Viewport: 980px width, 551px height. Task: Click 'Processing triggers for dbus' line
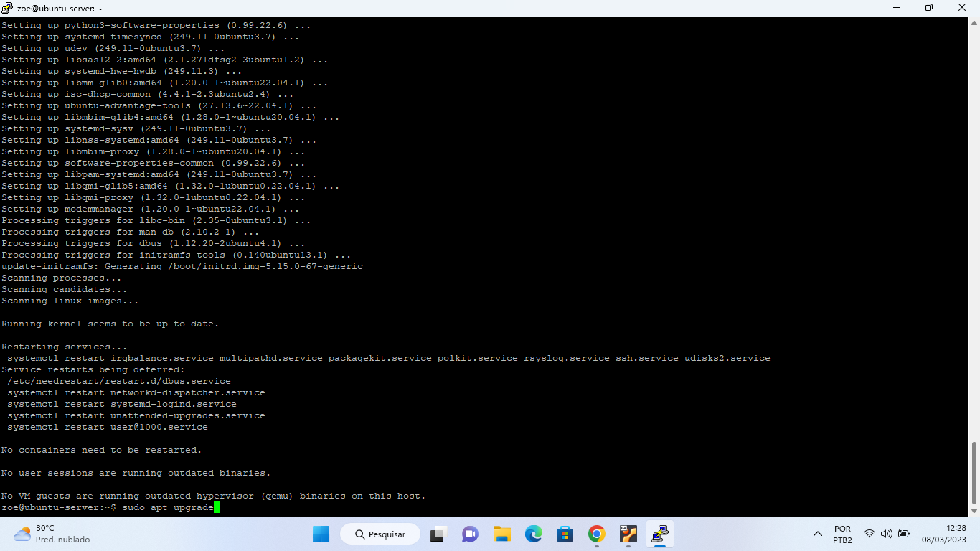154,243
